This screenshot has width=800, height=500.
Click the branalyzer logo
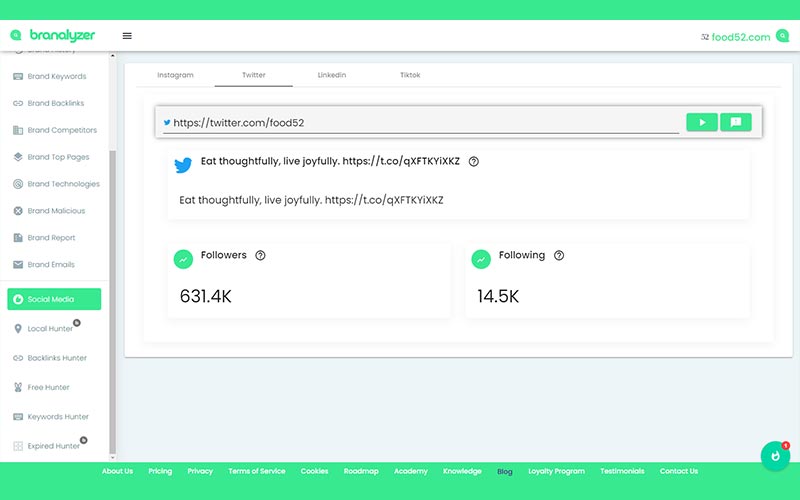tap(53, 35)
